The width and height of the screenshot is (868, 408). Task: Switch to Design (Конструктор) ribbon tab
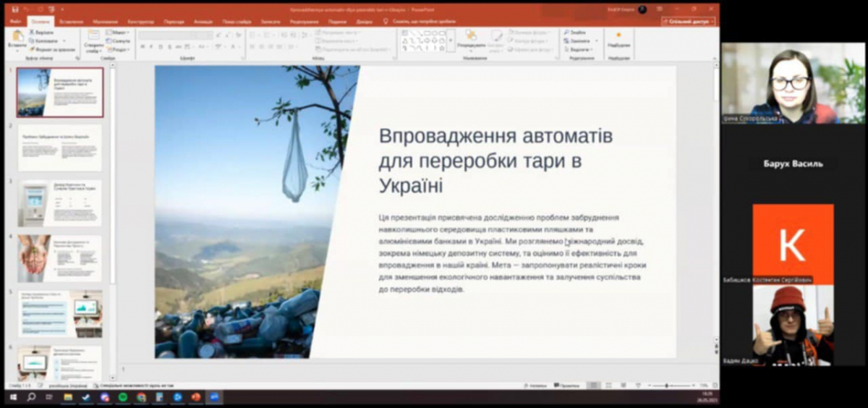(140, 22)
